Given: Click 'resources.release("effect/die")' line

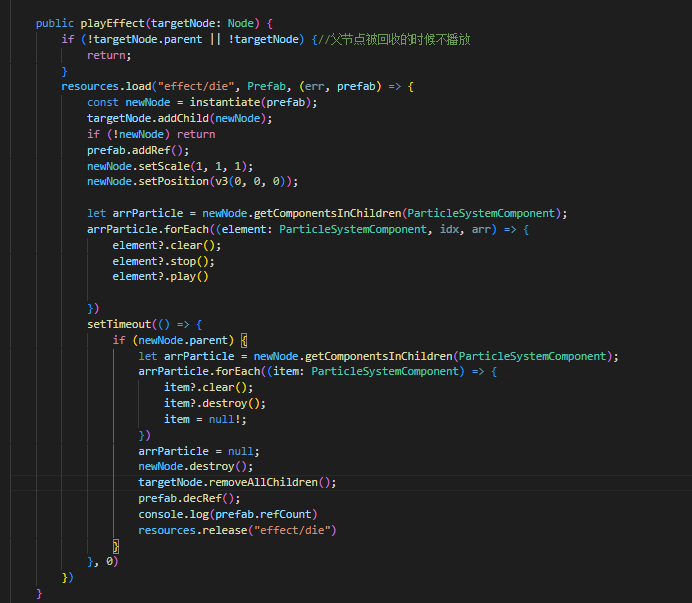Looking at the screenshot, I should (237, 530).
